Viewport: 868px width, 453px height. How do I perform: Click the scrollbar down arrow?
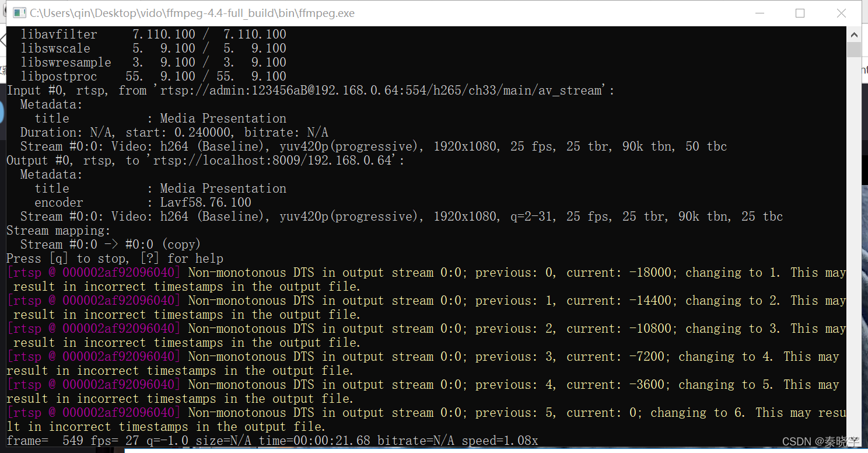(854, 441)
